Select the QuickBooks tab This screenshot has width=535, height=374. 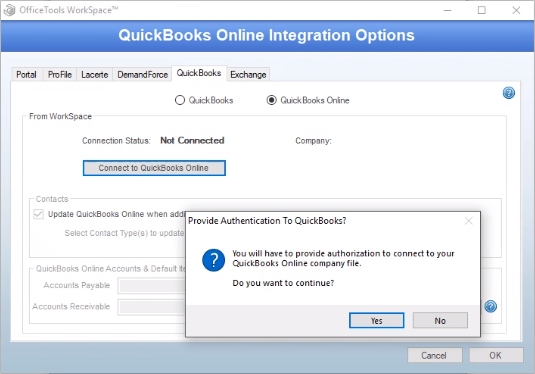tap(199, 73)
